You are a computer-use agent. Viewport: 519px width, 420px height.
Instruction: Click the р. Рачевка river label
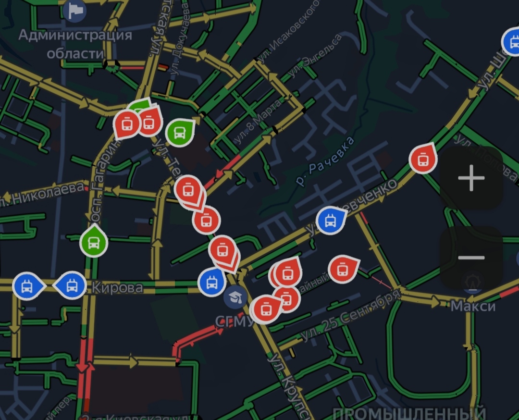[x=325, y=161]
